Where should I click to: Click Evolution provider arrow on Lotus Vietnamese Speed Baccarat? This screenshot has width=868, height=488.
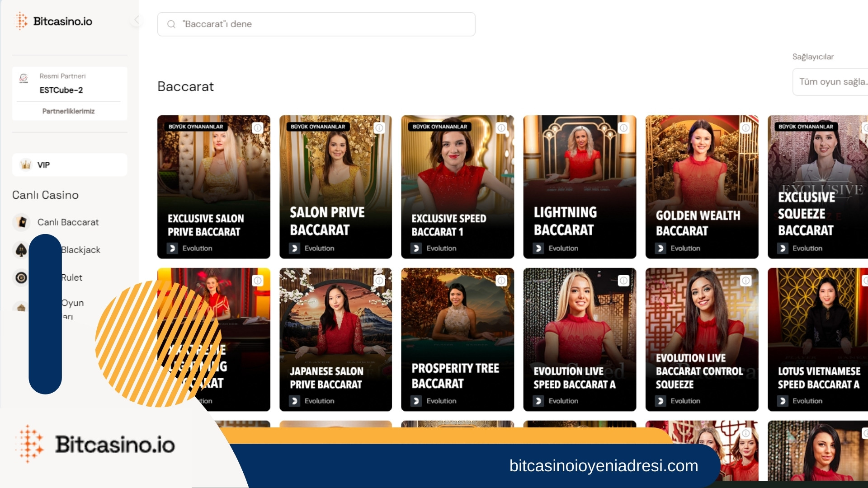click(782, 401)
